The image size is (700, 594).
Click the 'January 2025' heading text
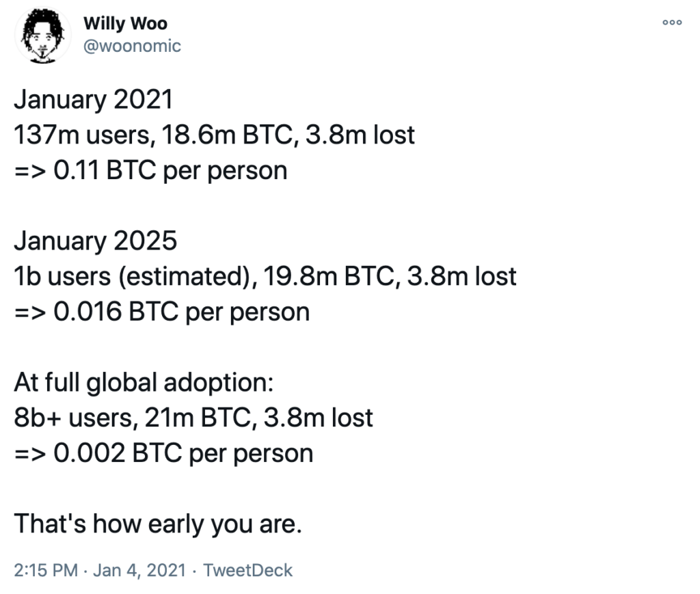96,241
